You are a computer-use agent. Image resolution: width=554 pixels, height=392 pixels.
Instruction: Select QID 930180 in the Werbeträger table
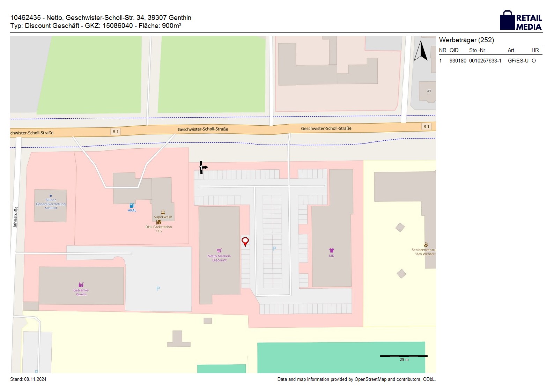coord(458,61)
